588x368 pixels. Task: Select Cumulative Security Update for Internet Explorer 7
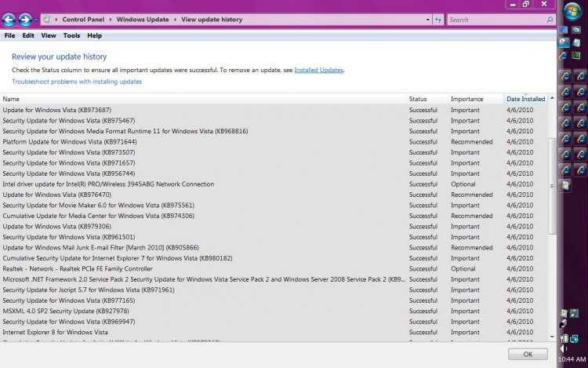(274, 258)
